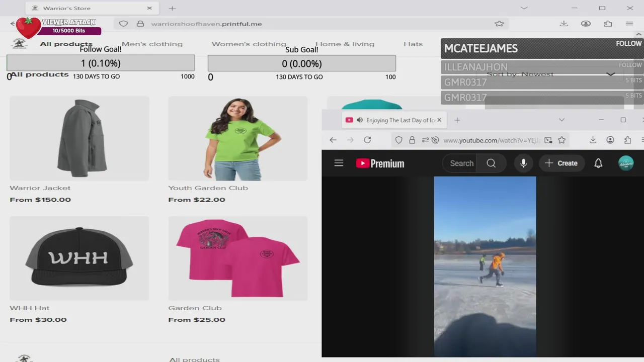Select All products in the store navigation

click(x=66, y=44)
